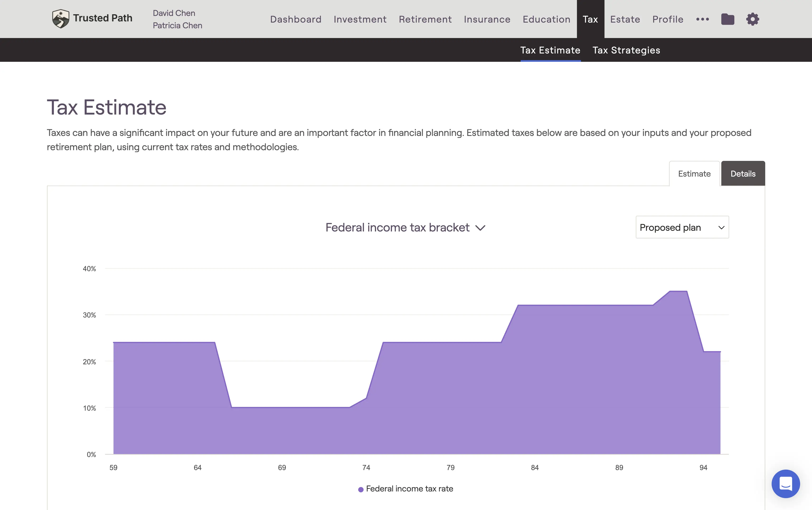The image size is (812, 510).
Task: Click the 40% y-axis label
Action: tap(89, 269)
